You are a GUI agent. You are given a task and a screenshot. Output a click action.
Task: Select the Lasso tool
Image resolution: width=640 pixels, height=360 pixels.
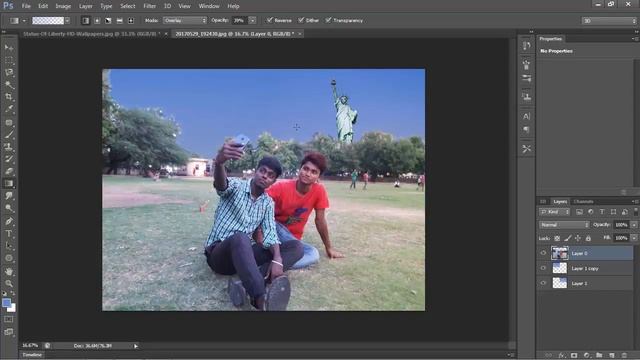9,73
